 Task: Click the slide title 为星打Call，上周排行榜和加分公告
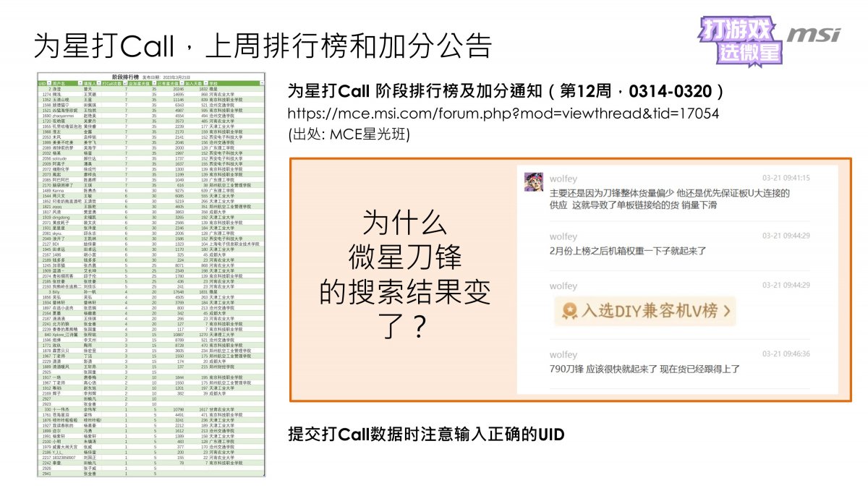[x=263, y=46]
